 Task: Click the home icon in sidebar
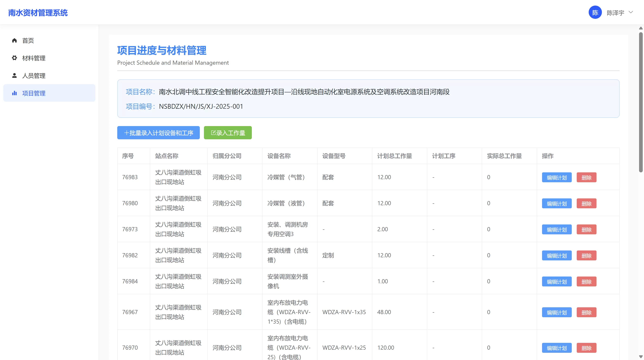tap(14, 40)
